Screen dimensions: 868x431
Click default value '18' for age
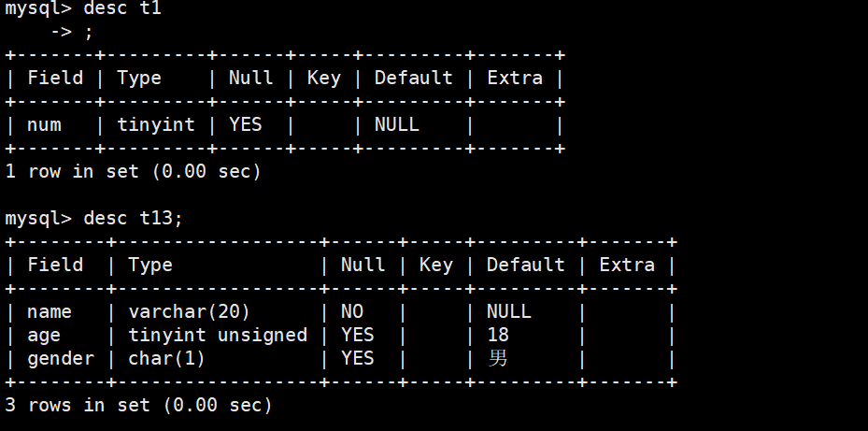498,335
